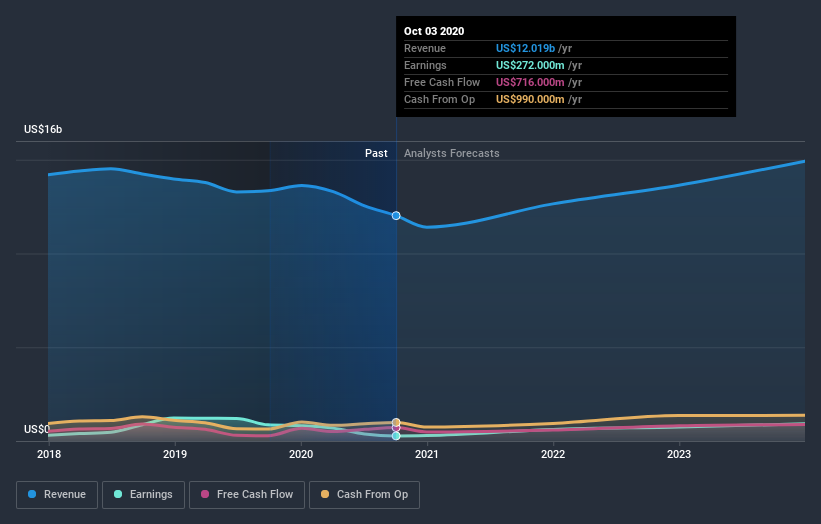Image resolution: width=821 pixels, height=524 pixels.
Task: Toggle the Revenue legend button
Action: [x=57, y=495]
